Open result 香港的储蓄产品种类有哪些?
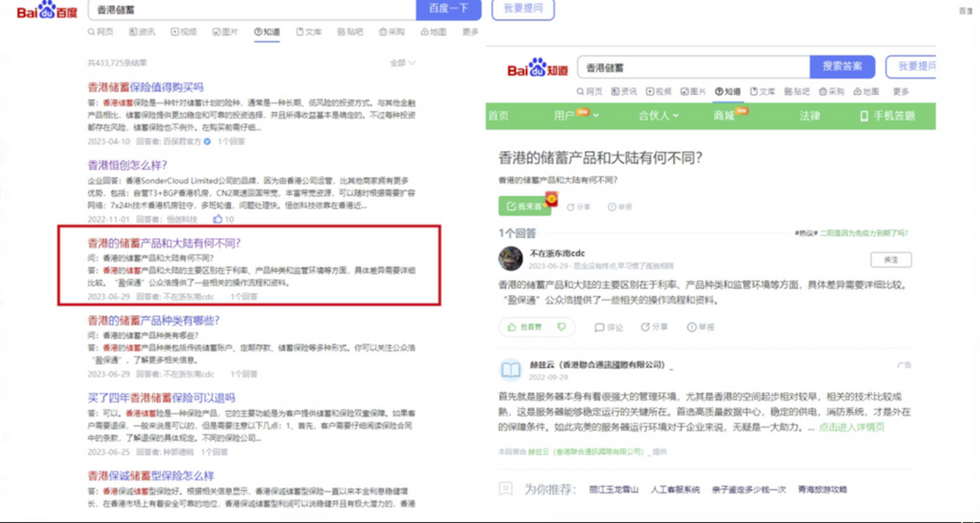This screenshot has height=523, width=980. (153, 320)
